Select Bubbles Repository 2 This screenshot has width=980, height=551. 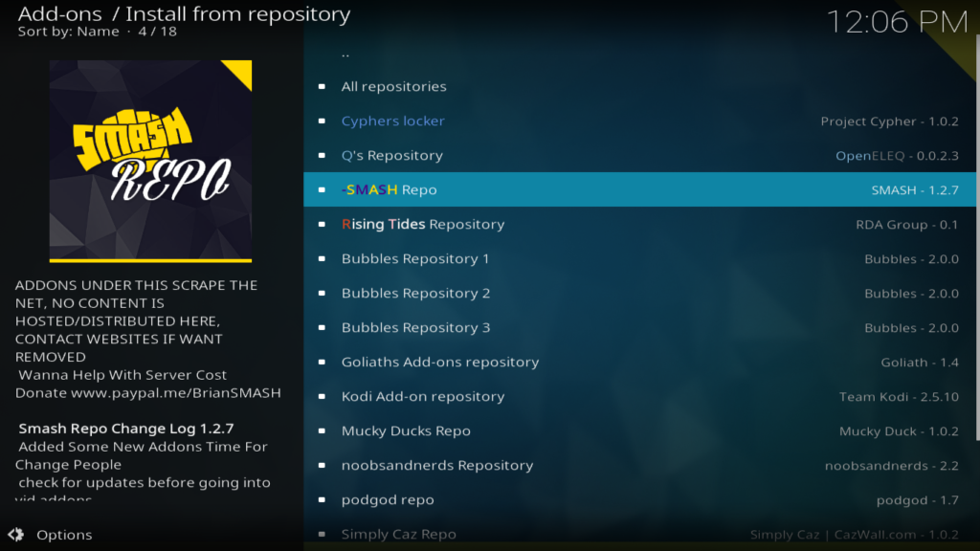point(639,293)
